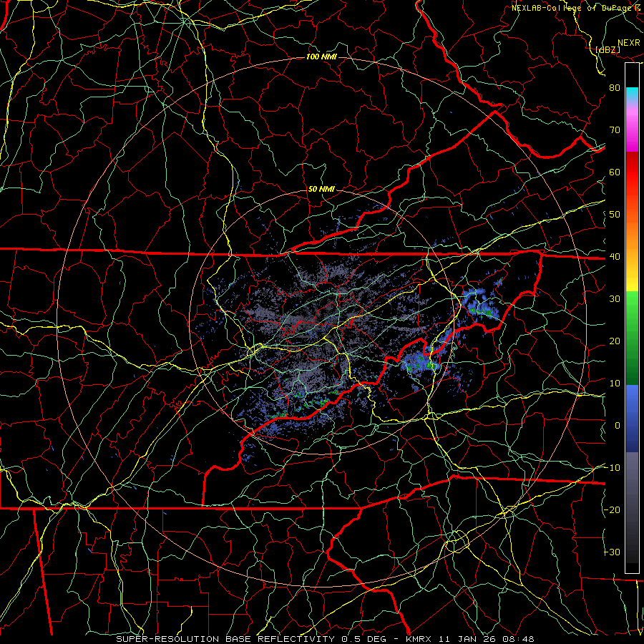
Task: Click the -10 value on reflectivity scale
Action: [612, 467]
